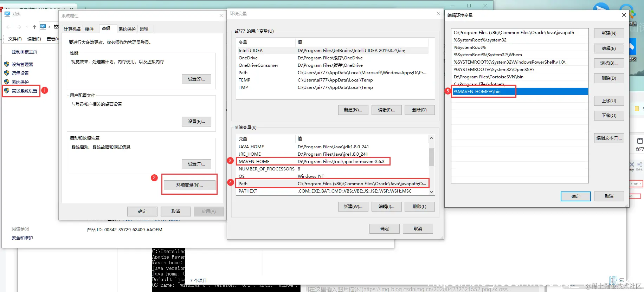This screenshot has width=644, height=292.
Task: Select the WindowsPowerShell path entry
Action: [x=520, y=62]
